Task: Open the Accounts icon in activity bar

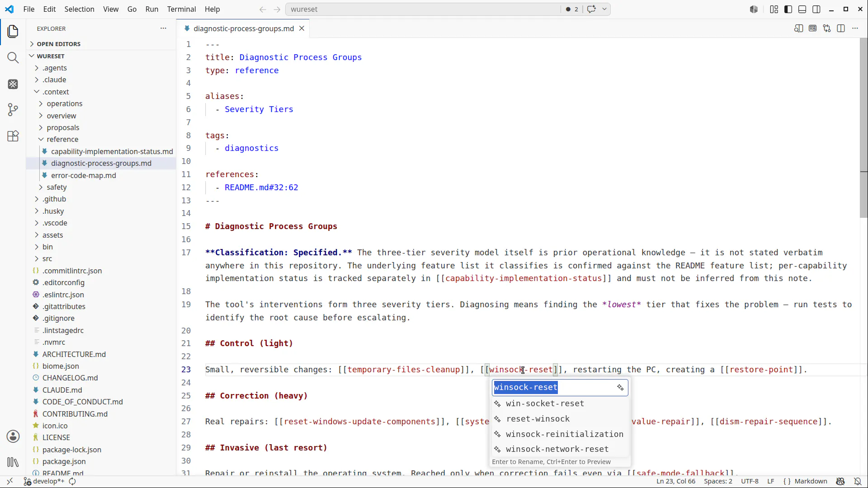Action: (x=13, y=436)
